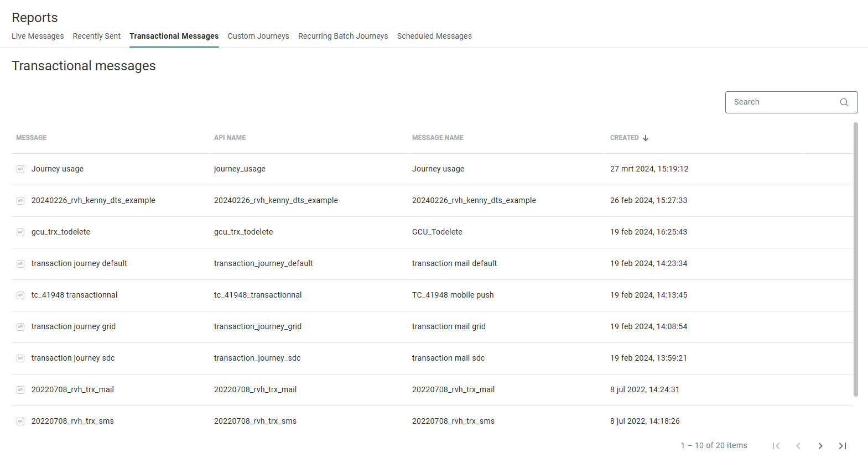Open the Scheduled Messages tab
Viewport: 868px width, 463px height.
click(x=434, y=36)
